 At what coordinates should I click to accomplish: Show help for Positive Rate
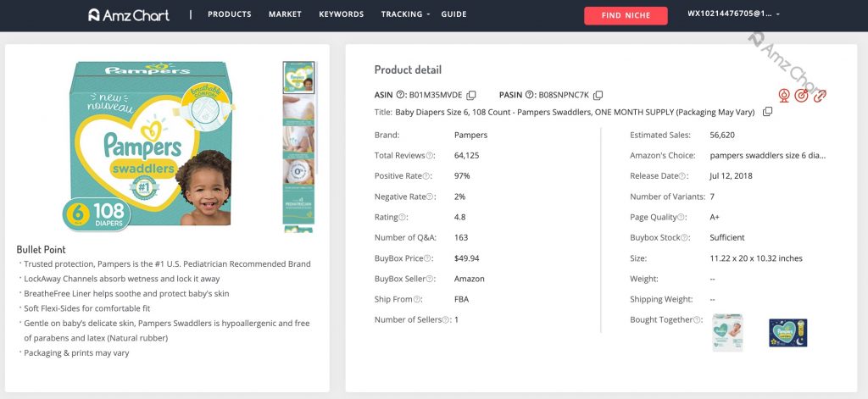[426, 176]
